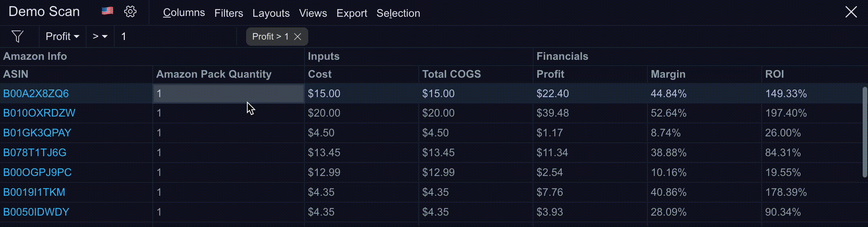Open ASIN link B00A2X8ZQ6
The image size is (868, 227).
(x=36, y=94)
